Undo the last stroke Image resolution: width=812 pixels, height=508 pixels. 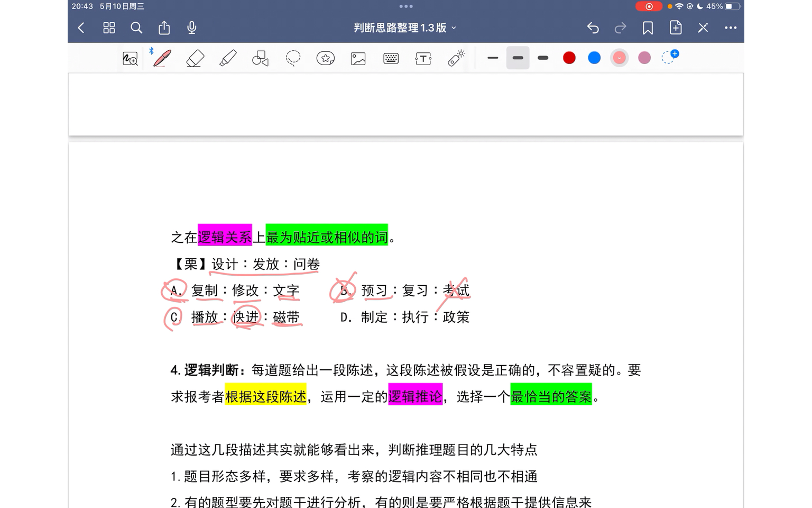(593, 28)
